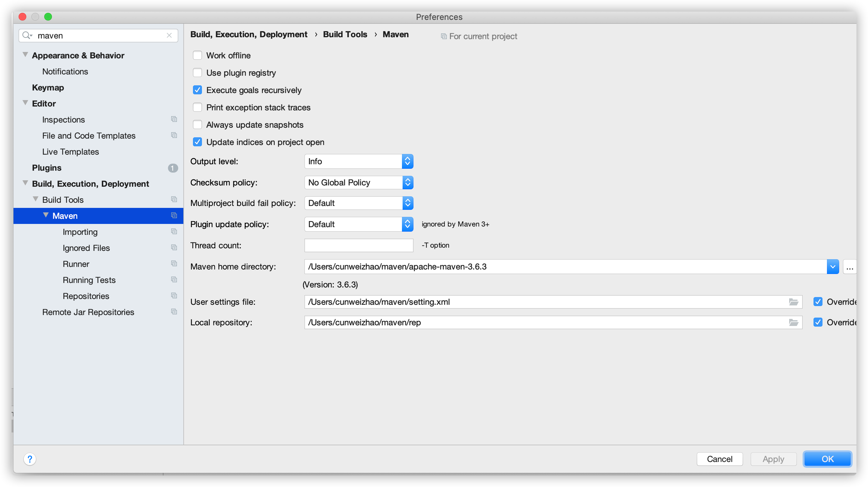The width and height of the screenshot is (868, 487).
Task: Click folder browse icon for Local repository
Action: pyautogui.click(x=793, y=322)
